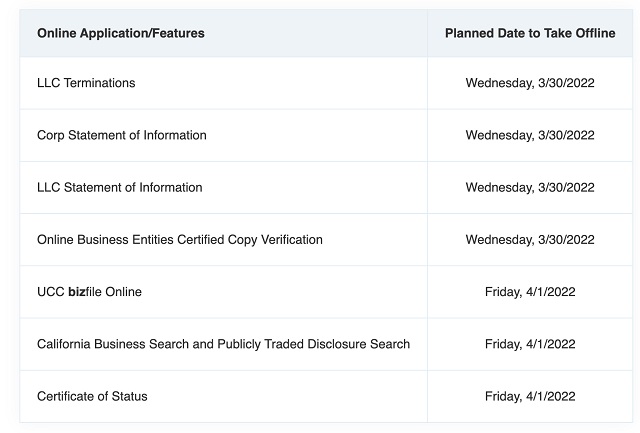
Task: Click the offline date for LLC Statement of Information
Action: [530, 187]
